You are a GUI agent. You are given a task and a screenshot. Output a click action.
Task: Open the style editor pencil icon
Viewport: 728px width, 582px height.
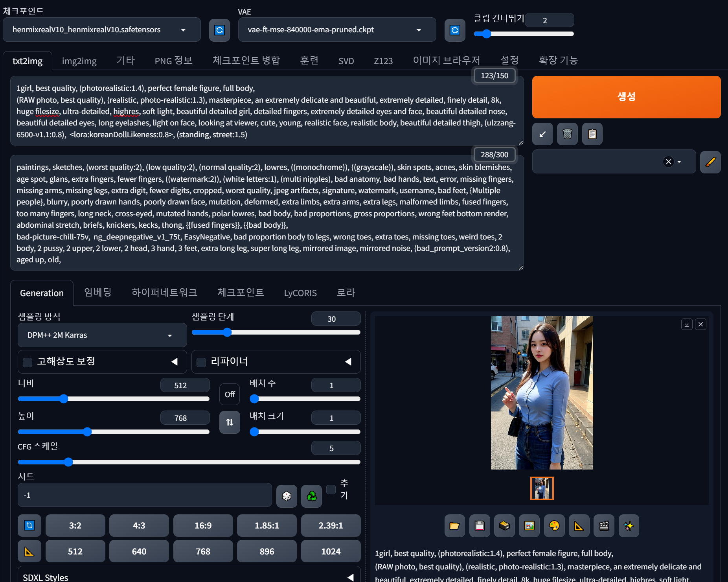710,162
